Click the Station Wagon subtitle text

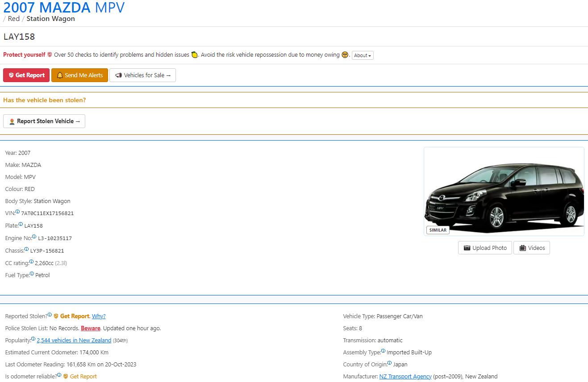pos(50,19)
